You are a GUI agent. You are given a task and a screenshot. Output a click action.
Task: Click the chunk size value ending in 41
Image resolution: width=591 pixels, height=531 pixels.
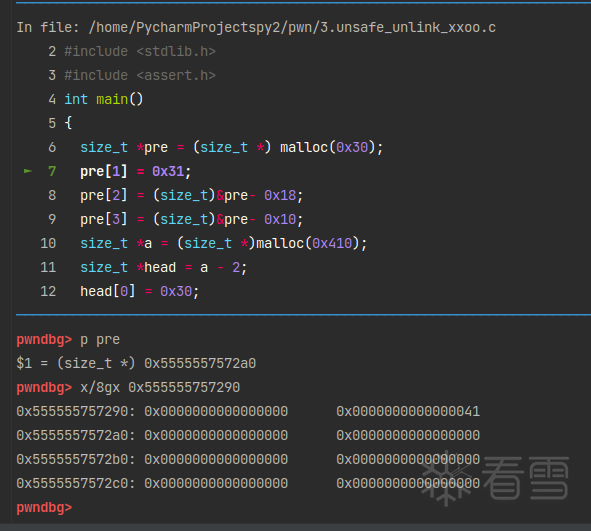[408, 411]
